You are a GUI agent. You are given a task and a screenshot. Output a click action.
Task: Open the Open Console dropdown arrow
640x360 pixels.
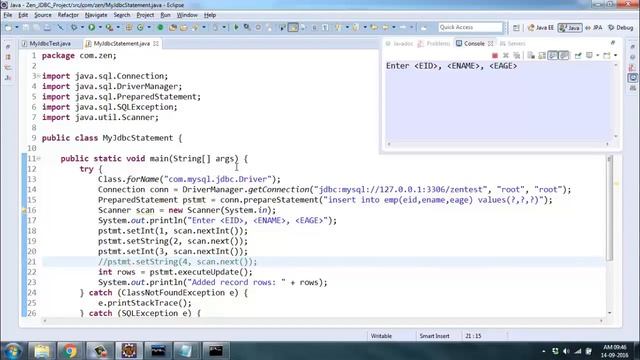pyautogui.click(x=616, y=56)
